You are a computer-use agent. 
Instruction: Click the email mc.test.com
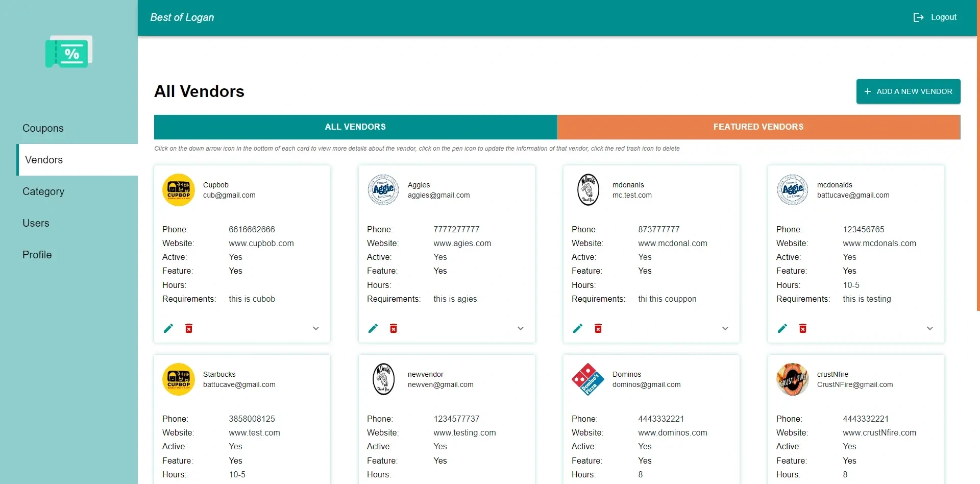(x=632, y=196)
